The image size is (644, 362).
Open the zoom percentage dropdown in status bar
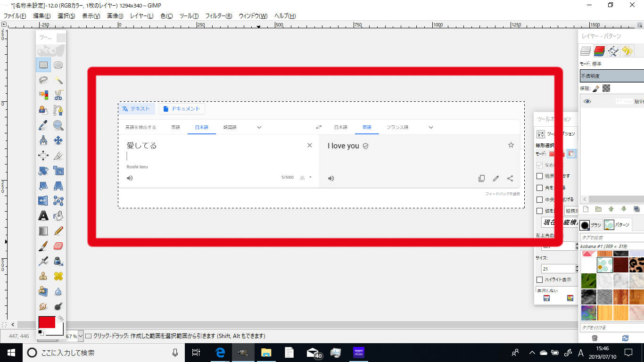point(81,336)
